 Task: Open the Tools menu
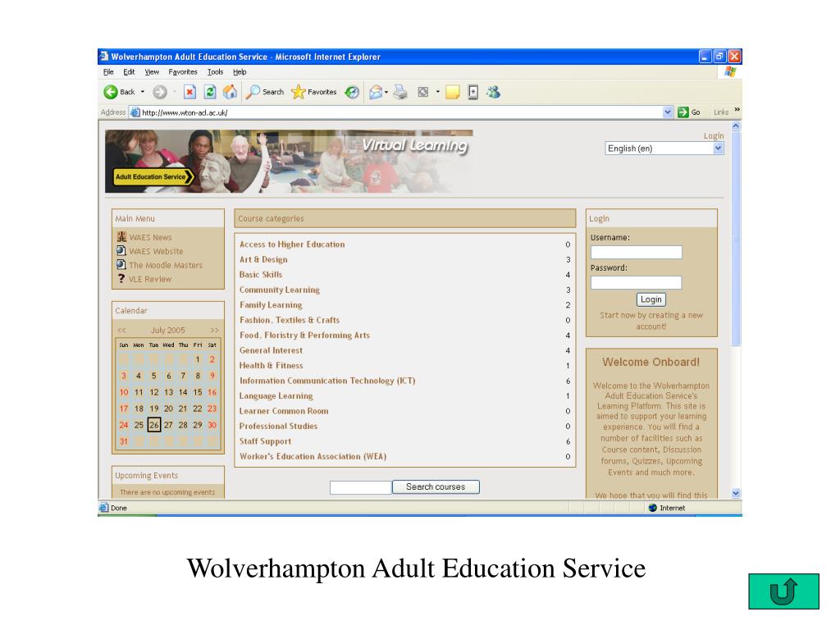[x=216, y=72]
